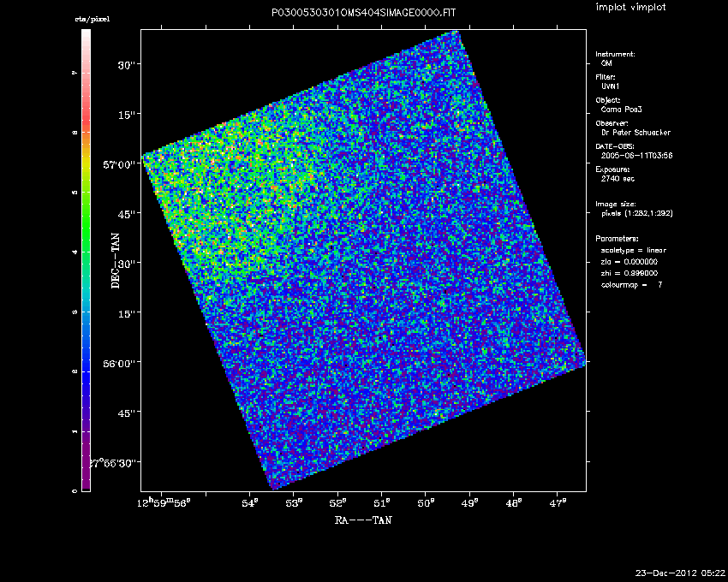Image resolution: width=728 pixels, height=582 pixels.
Task: Click the observer name 'Dr Peter Schuecker'
Action: coord(636,133)
